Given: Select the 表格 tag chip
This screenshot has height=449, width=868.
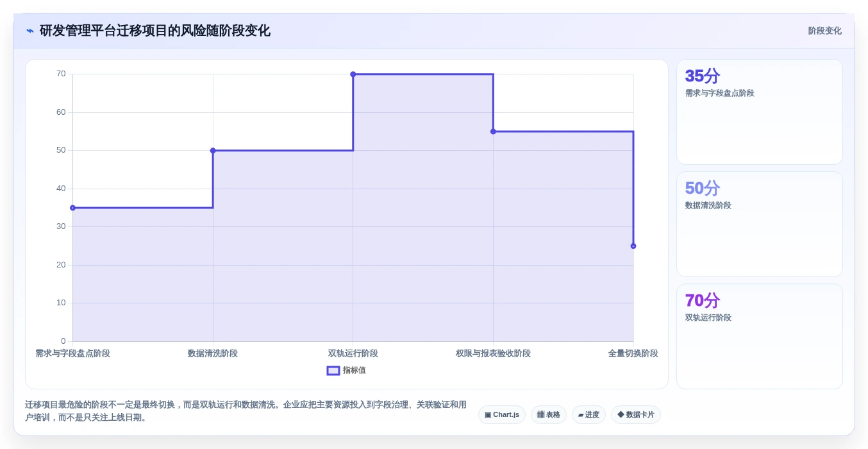Looking at the screenshot, I should pos(549,415).
